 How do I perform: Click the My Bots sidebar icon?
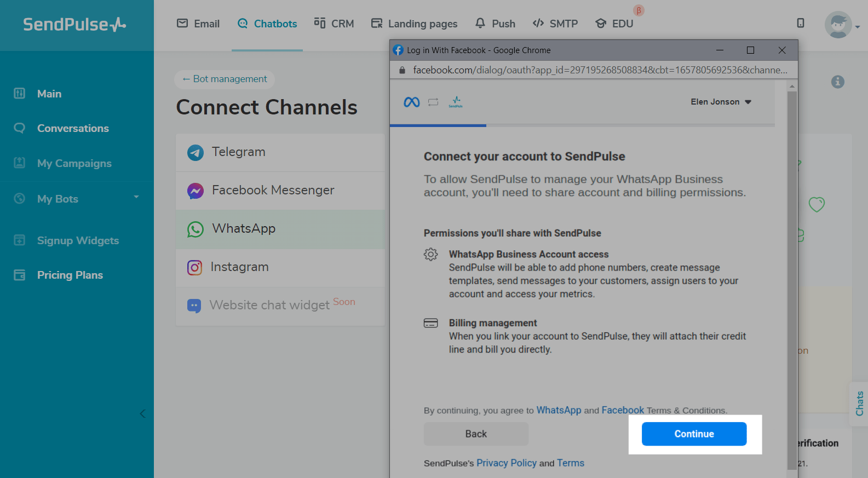click(19, 198)
